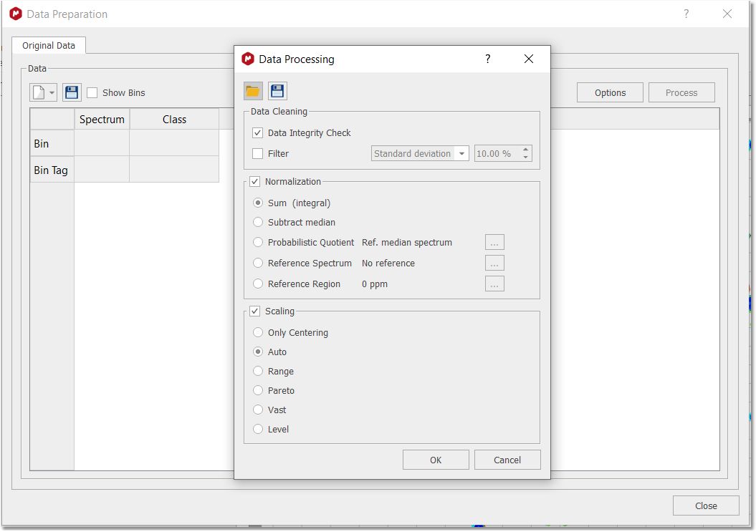The width and height of the screenshot is (756, 532).
Task: Toggle the Show Bins checkbox
Action: (92, 93)
